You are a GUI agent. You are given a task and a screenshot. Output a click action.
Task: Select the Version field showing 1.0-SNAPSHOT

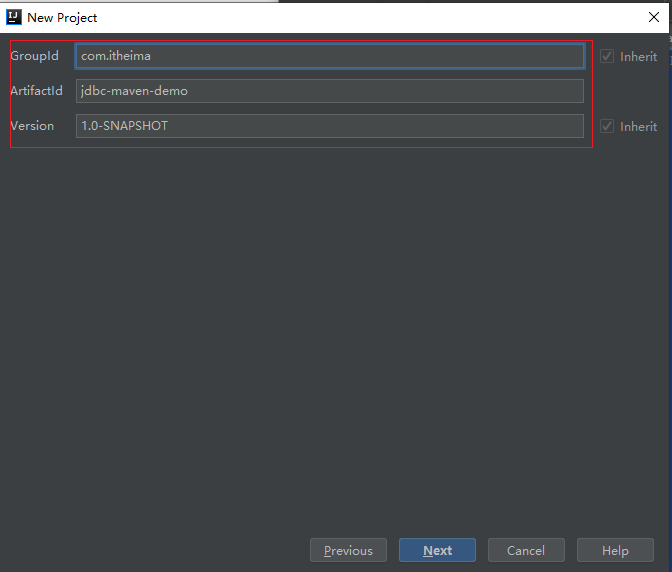[329, 126]
